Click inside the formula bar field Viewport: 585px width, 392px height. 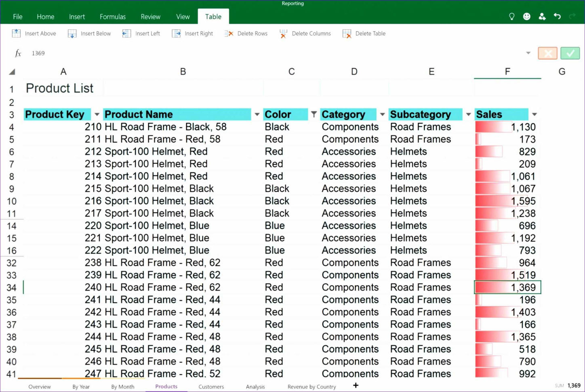pos(162,53)
